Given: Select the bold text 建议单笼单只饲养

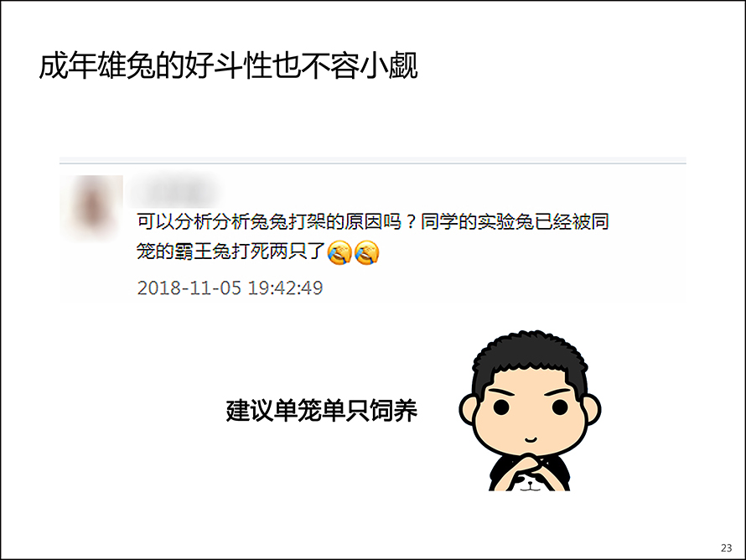Looking at the screenshot, I should tap(322, 411).
